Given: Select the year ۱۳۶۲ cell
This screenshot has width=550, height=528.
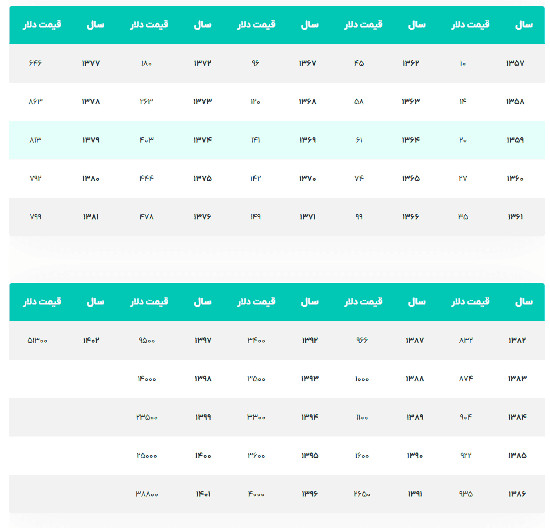Looking at the screenshot, I should [x=410, y=63].
